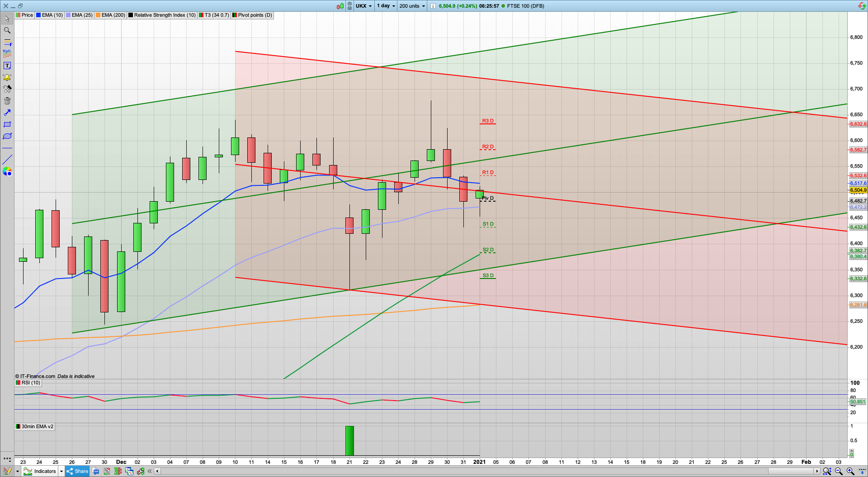The height and width of the screenshot is (477, 868).
Task: Pick the rectangle drawing tool
Action: pyautogui.click(x=7, y=124)
